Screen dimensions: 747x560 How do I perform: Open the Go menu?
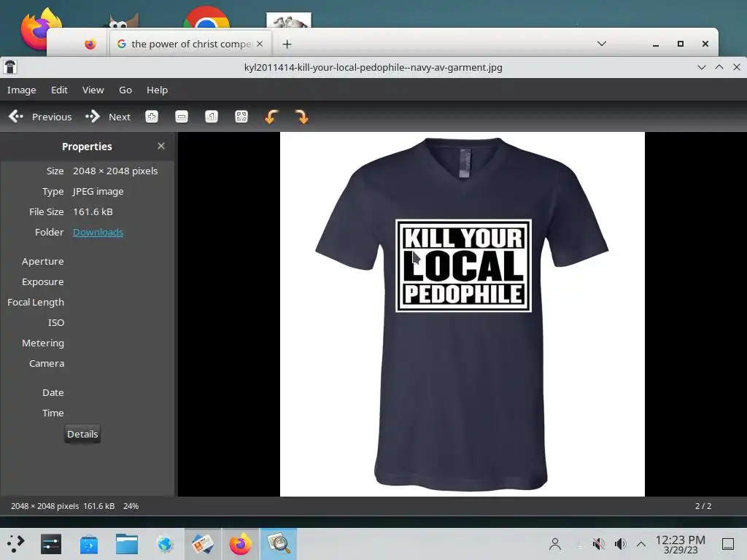click(125, 90)
